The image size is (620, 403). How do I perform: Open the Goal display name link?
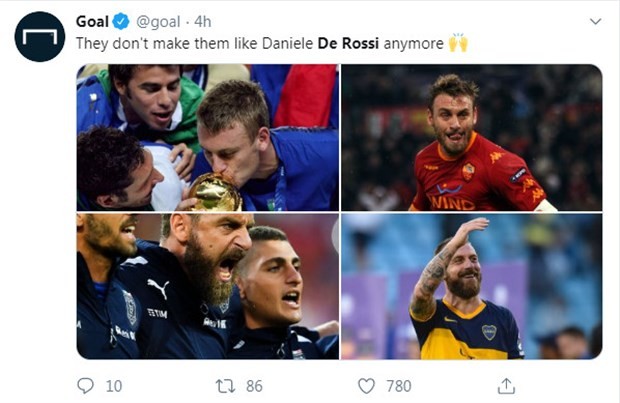coord(92,22)
